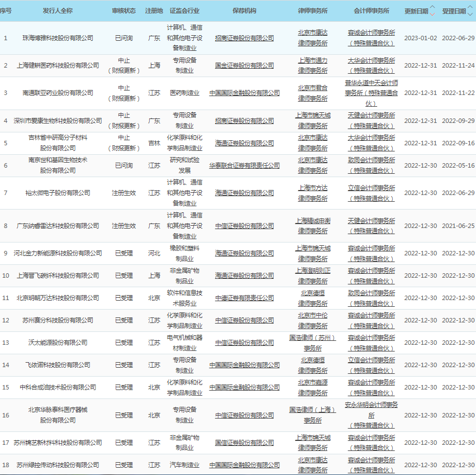Click the 发行人全称 column header
Viewport: 476px width, 475px height.
[58, 11]
